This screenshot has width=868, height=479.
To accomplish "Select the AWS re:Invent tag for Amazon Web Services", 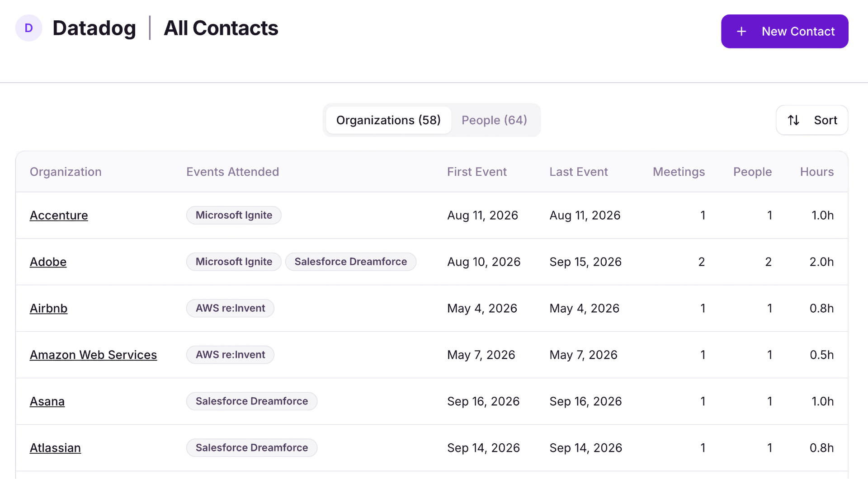I will tap(230, 355).
